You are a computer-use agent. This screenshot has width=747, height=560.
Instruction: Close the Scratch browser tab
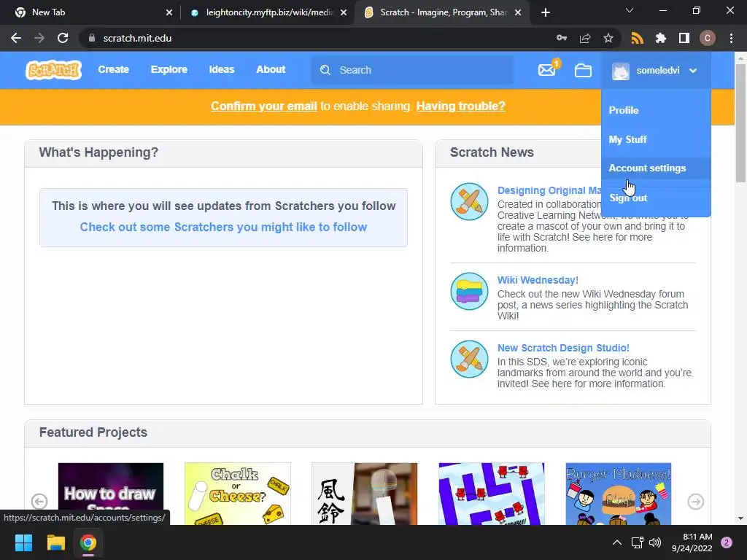click(x=519, y=12)
